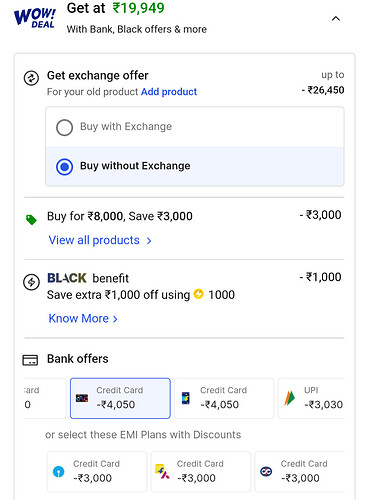Click the '- ₹3,000' savings amount in combo row
Viewport: 369px width, 500px height.
tap(320, 215)
